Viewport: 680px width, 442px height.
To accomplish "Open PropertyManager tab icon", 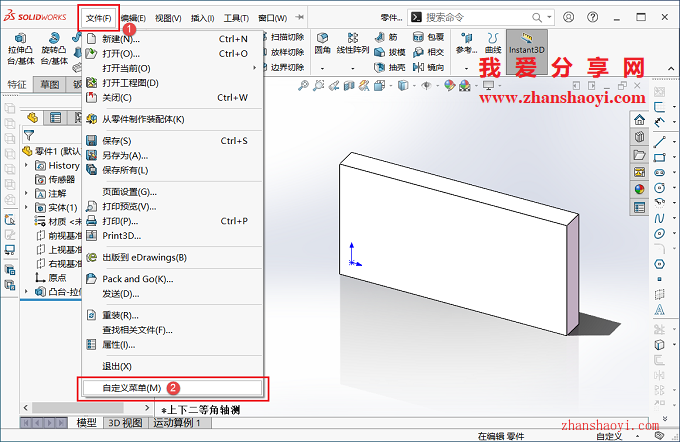I will pyautogui.click(x=55, y=118).
